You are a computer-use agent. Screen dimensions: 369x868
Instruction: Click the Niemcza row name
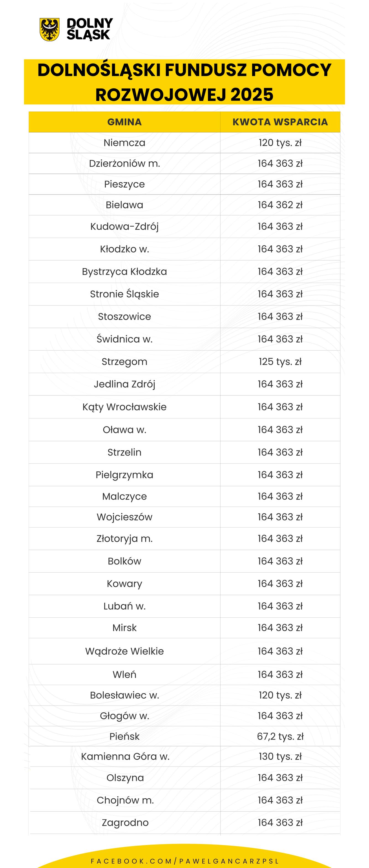pyautogui.click(x=124, y=143)
